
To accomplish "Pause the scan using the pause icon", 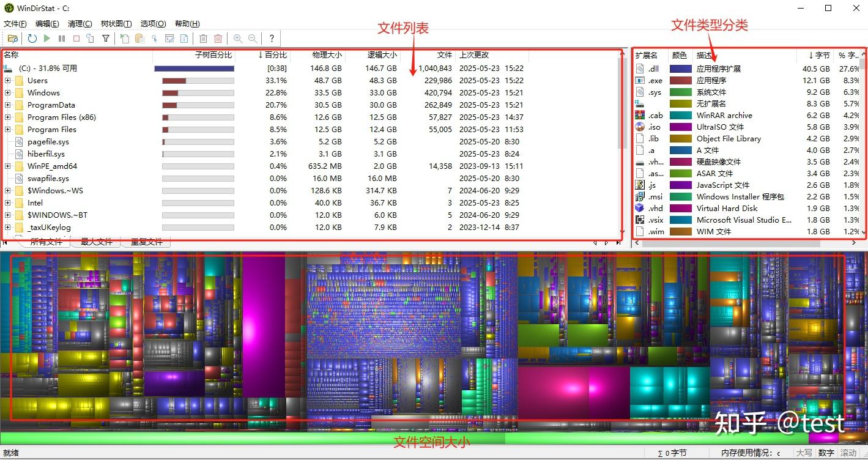I will pos(62,38).
